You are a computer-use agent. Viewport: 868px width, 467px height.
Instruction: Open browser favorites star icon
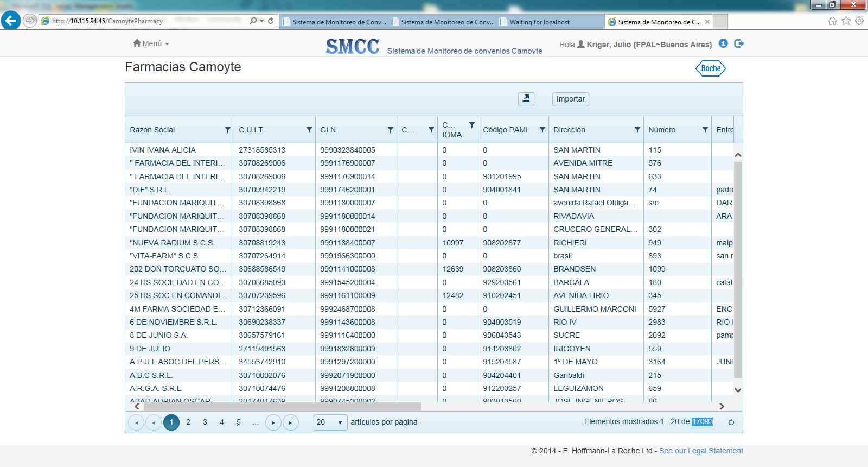(x=846, y=21)
